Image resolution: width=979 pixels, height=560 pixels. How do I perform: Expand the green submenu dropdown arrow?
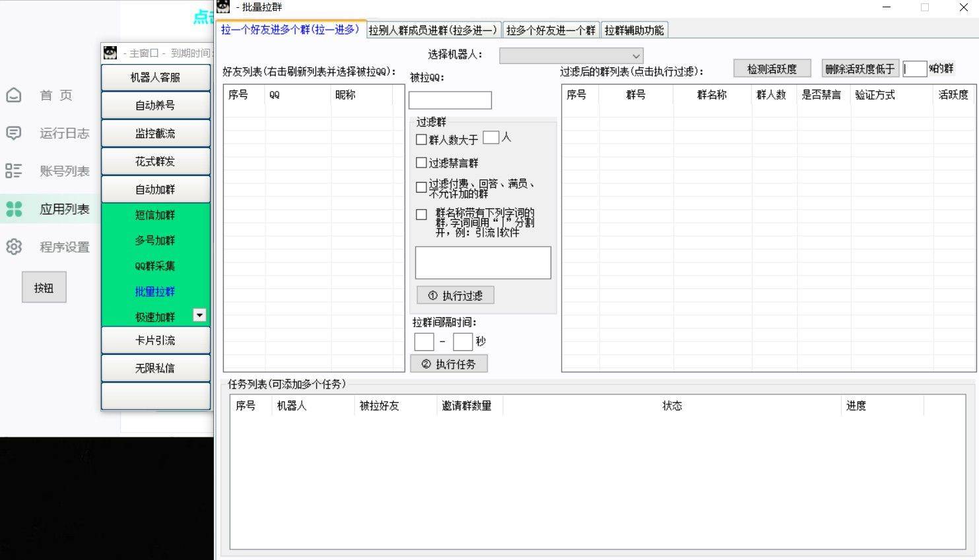[199, 315]
